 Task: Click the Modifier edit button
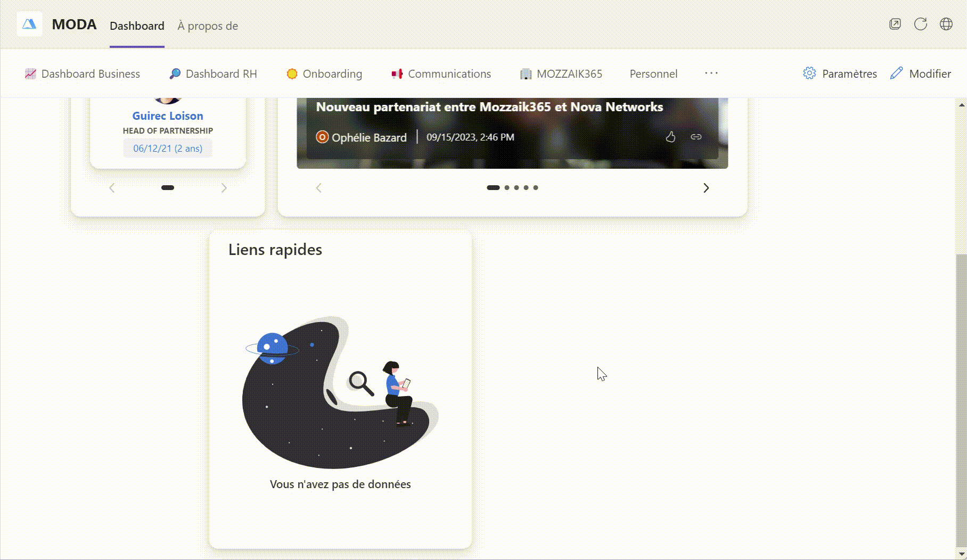pyautogui.click(x=921, y=73)
